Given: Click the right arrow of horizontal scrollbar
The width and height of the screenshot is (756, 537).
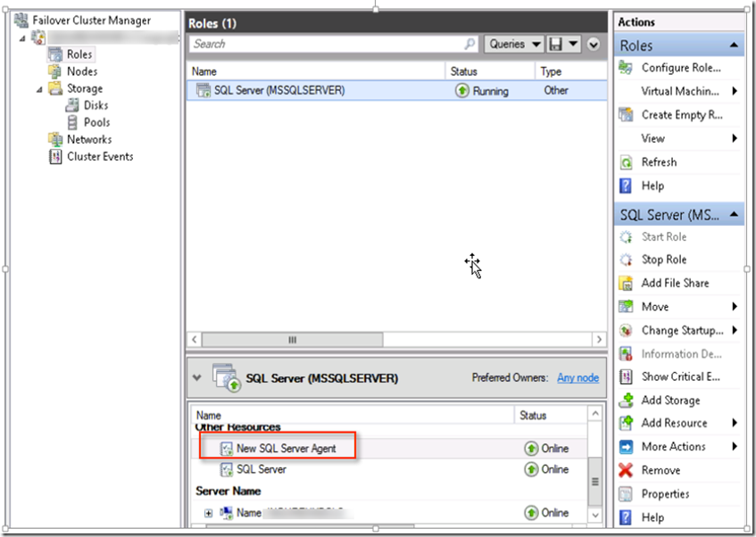Looking at the screenshot, I should coord(599,339).
